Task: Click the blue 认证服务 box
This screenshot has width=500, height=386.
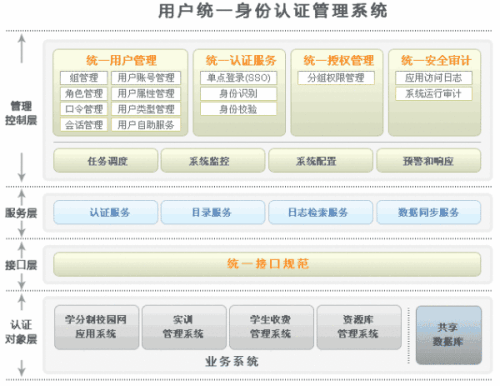Action: (106, 212)
